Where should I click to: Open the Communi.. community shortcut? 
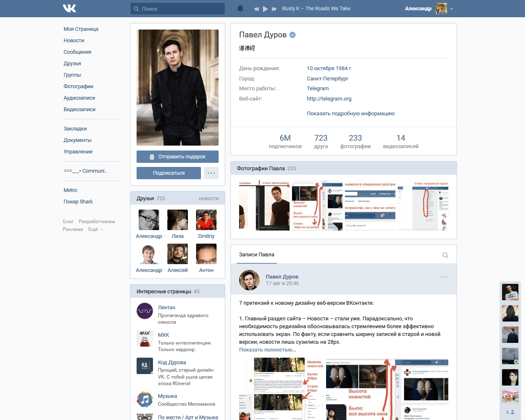point(85,171)
